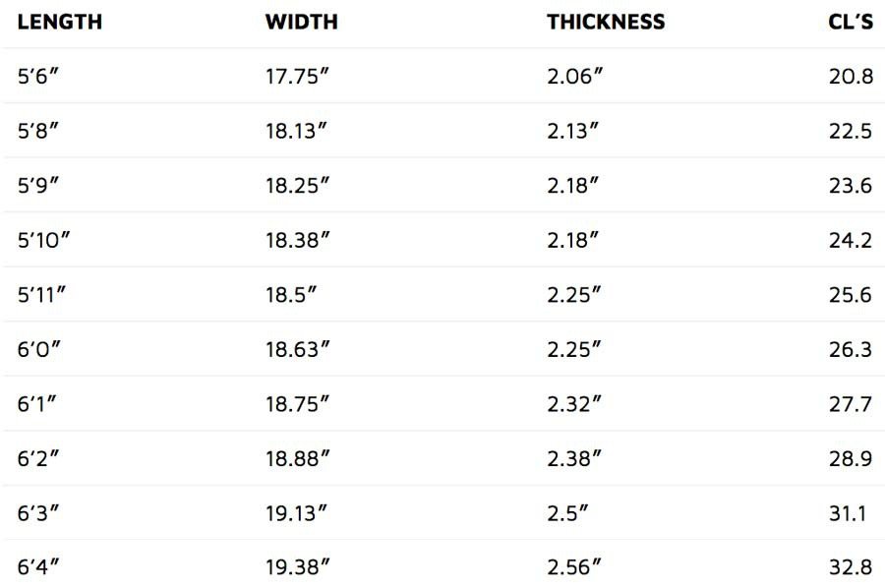Click the 32.8 volume value
This screenshot has height=588, width=885.
(851, 566)
